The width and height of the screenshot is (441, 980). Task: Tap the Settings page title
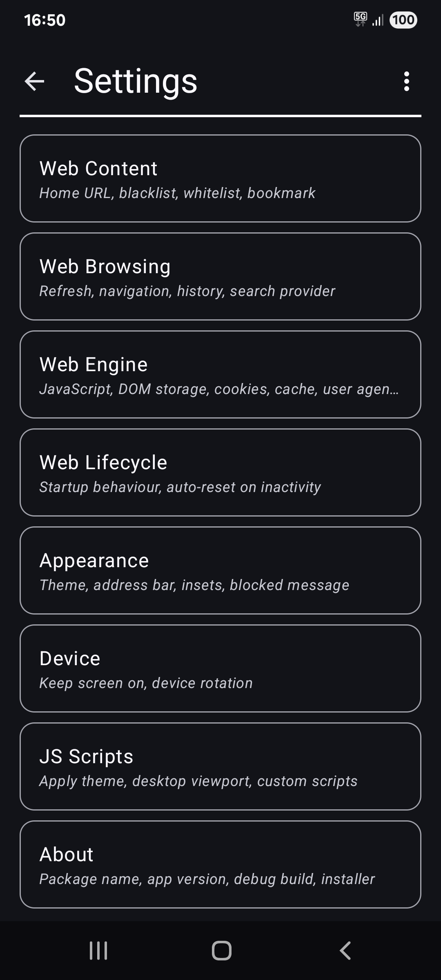click(136, 81)
